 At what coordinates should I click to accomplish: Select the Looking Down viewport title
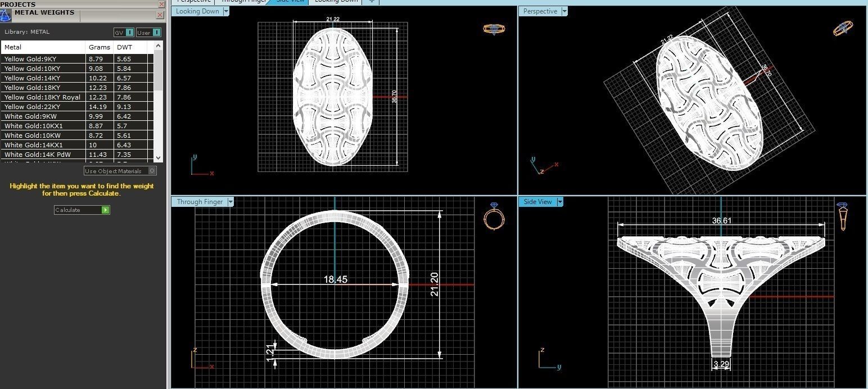pos(197,11)
